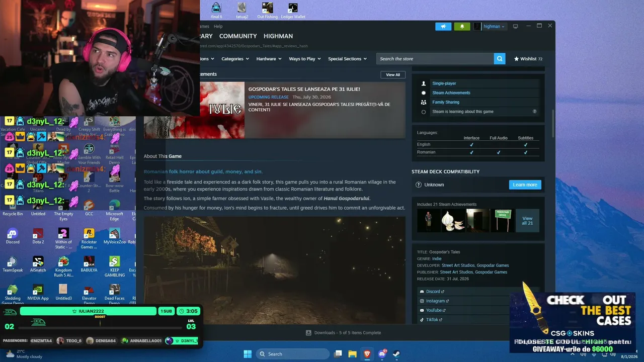Image resolution: width=644 pixels, height=362 pixels.
Task: Open developer Street Art Studios link
Action: [457, 265]
